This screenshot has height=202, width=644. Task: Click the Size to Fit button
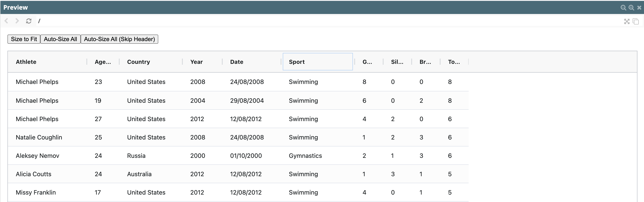point(24,39)
